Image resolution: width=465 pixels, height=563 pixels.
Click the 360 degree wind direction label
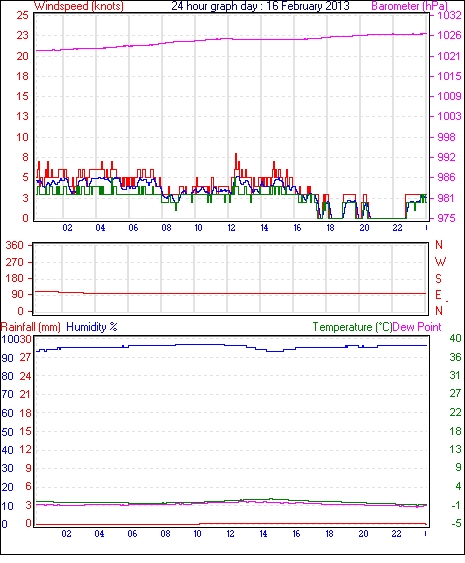15,246
